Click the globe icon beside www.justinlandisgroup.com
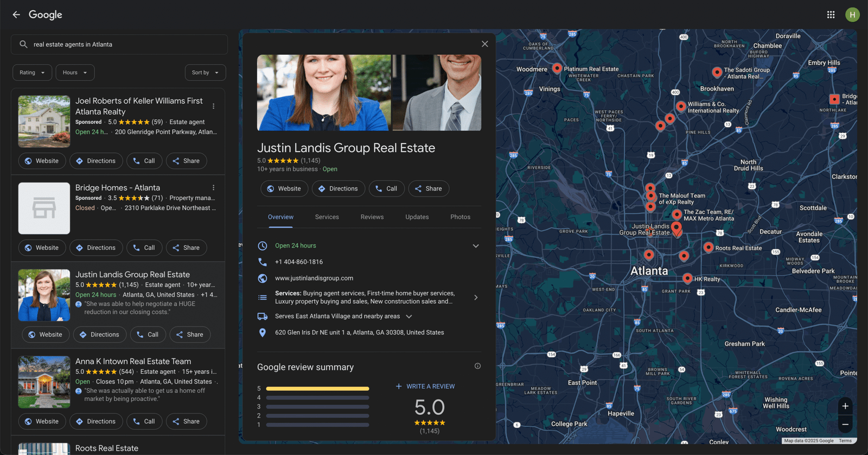 pyautogui.click(x=263, y=278)
